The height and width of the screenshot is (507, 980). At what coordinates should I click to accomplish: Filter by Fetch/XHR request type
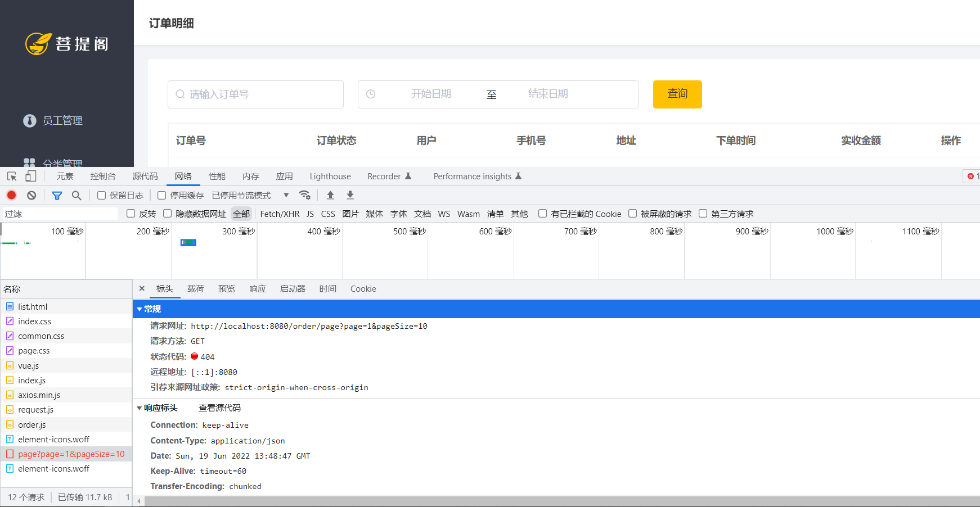click(280, 214)
